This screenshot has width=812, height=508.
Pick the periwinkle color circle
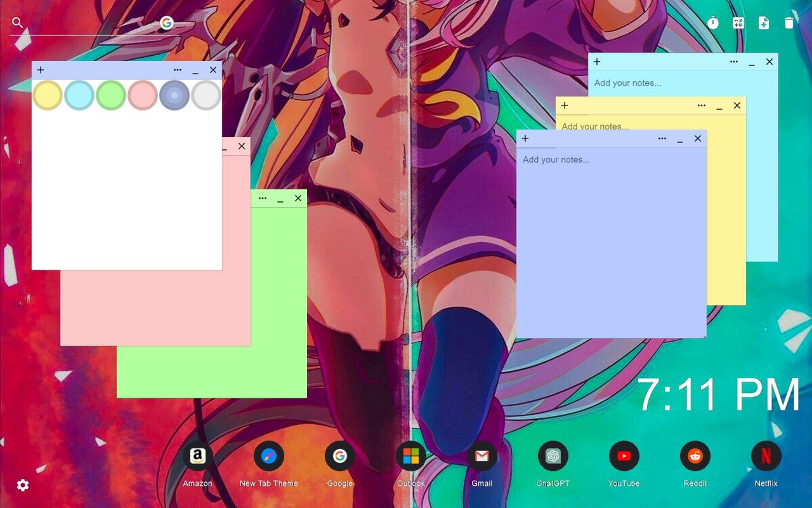174,95
